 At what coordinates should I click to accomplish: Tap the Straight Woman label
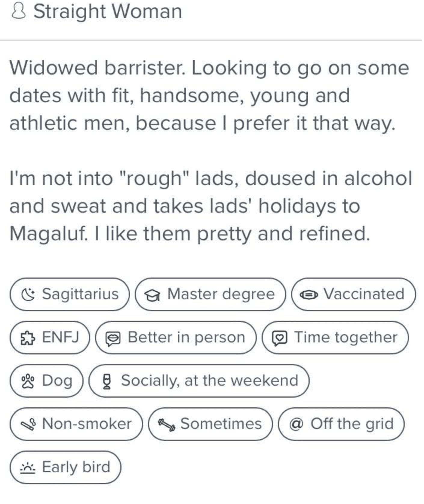[x=108, y=12]
